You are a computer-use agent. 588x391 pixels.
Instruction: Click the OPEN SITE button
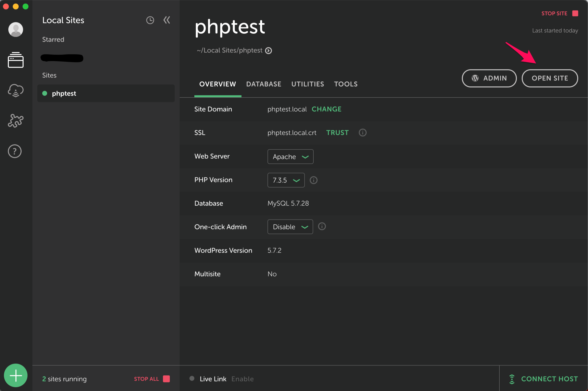tap(549, 78)
